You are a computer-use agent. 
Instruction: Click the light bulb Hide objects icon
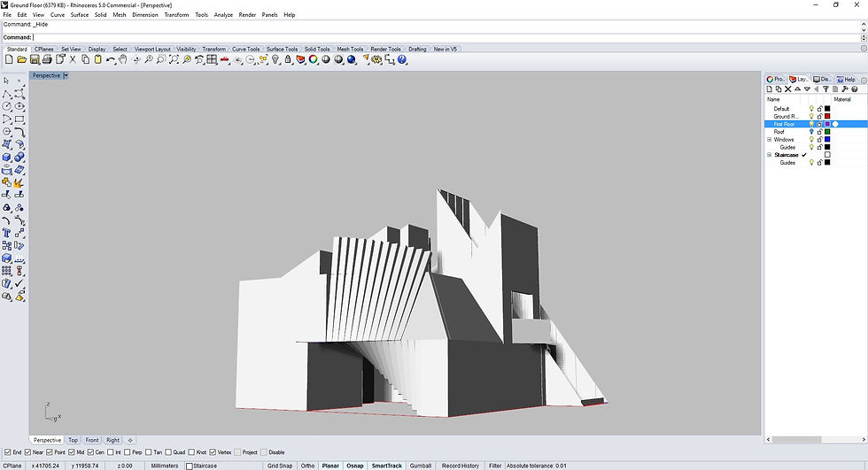coord(275,59)
